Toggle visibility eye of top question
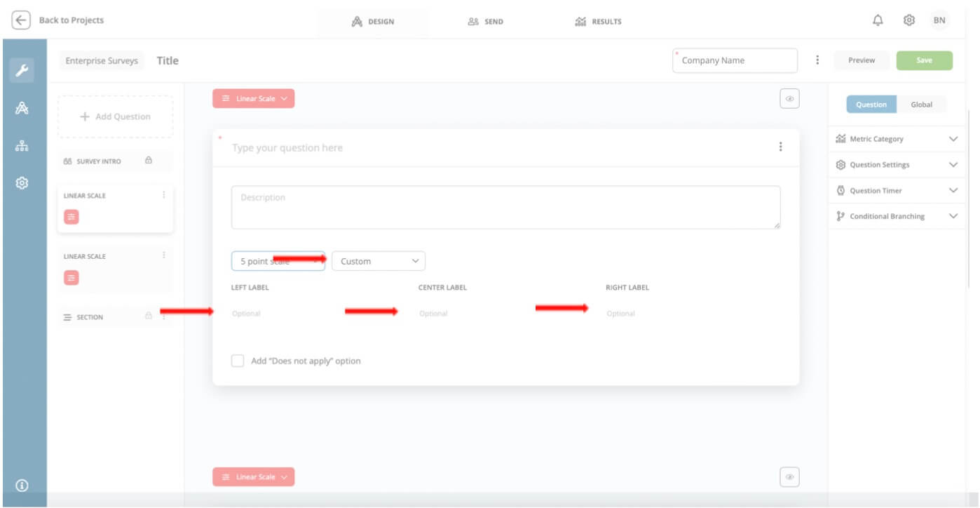980x508 pixels. point(789,99)
